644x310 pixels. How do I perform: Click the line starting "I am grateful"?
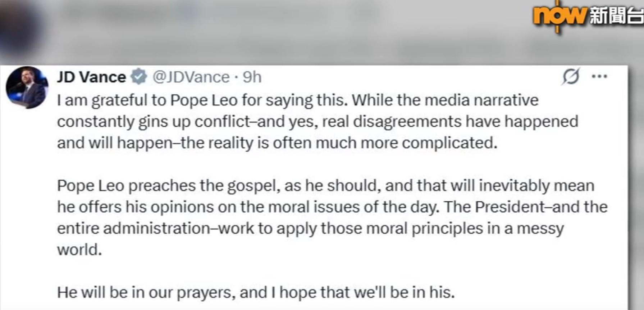coord(201,100)
